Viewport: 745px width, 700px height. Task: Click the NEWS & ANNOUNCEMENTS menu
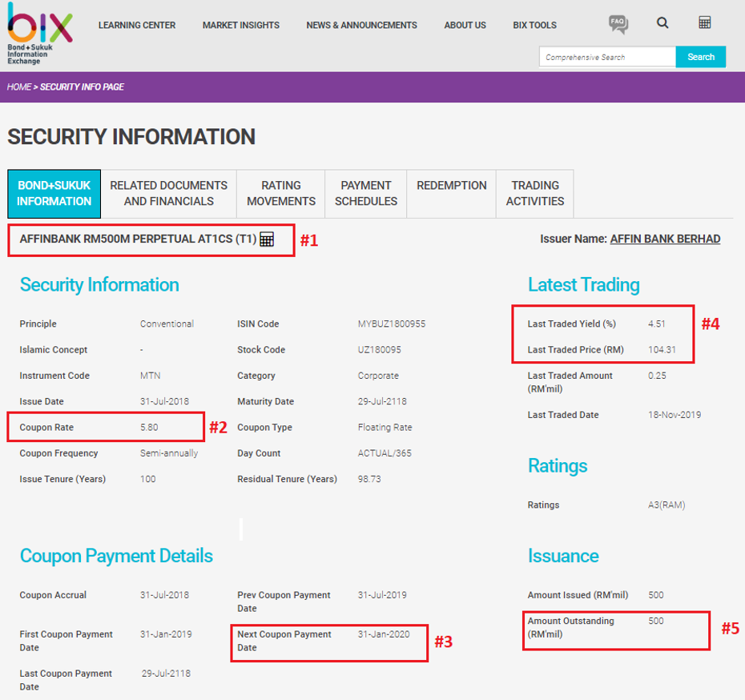361,25
